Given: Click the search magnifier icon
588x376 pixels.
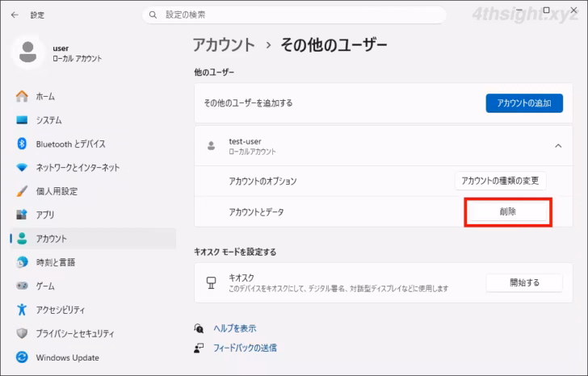Looking at the screenshot, I should 153,15.
